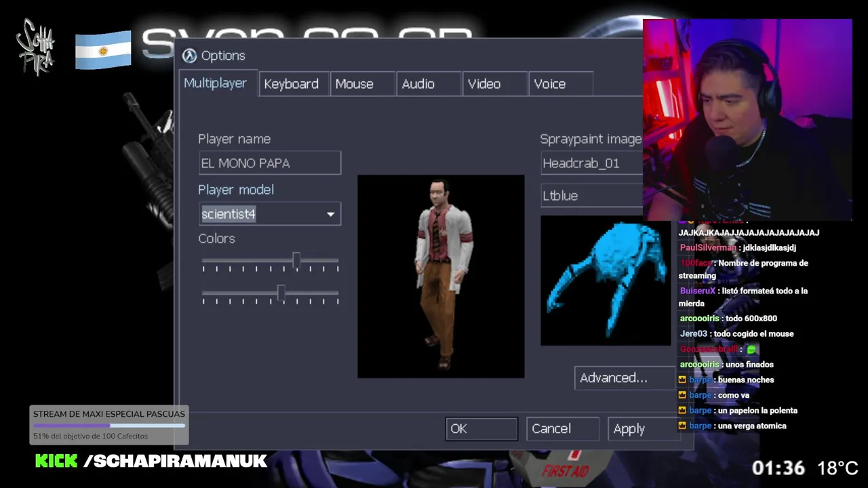Click the Schapira graffiti logo

click(35, 46)
